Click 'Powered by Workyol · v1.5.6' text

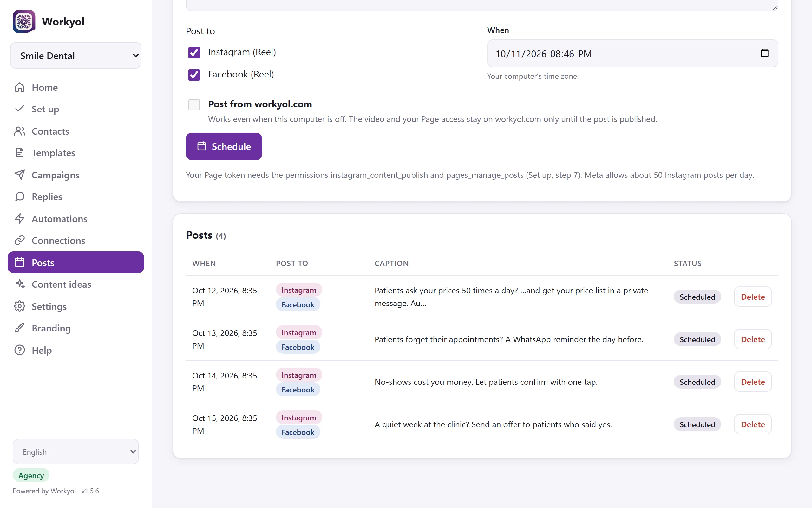(56, 491)
